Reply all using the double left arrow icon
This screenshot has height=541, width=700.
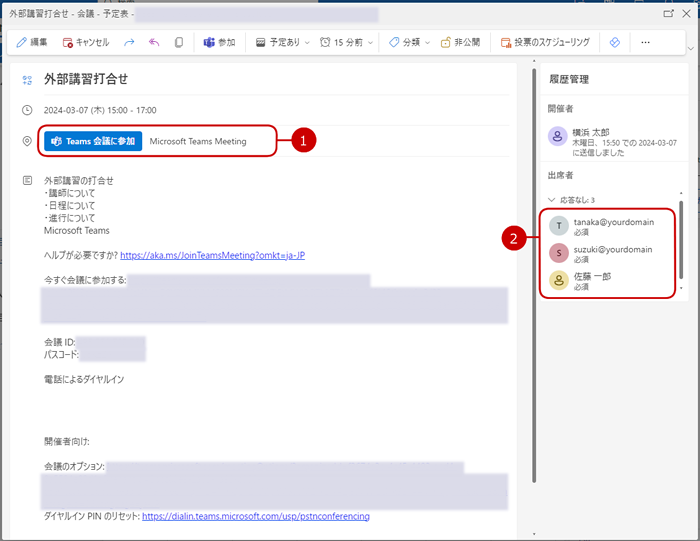(154, 42)
